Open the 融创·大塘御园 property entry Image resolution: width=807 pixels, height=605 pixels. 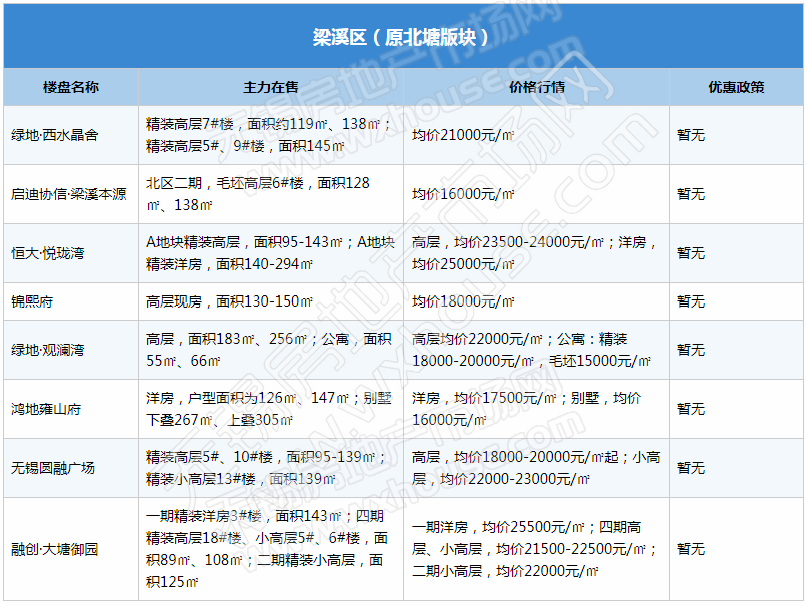click(54, 549)
